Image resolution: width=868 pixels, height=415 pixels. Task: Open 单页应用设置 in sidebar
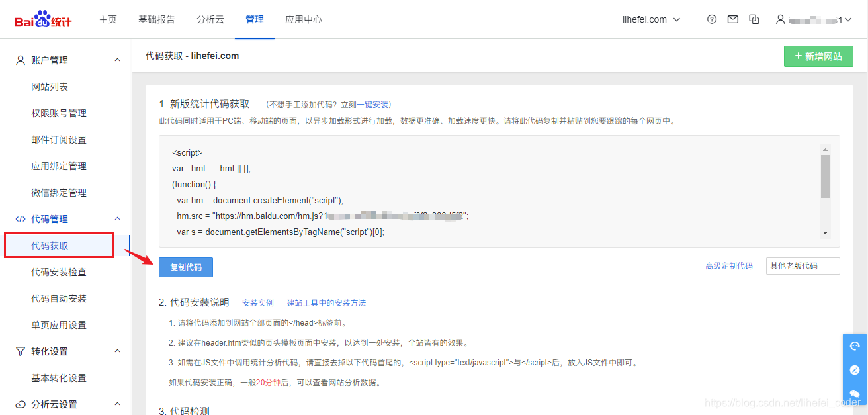pyautogui.click(x=59, y=325)
